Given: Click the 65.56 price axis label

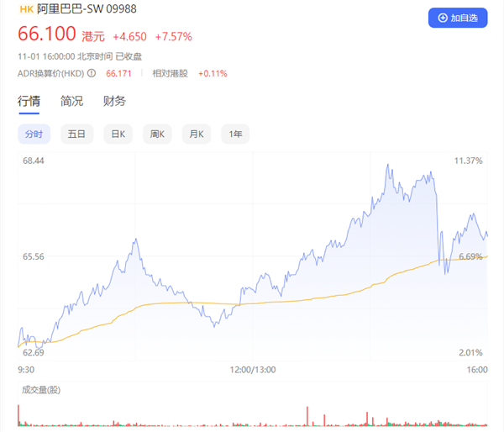Looking at the screenshot, I should [x=34, y=256].
